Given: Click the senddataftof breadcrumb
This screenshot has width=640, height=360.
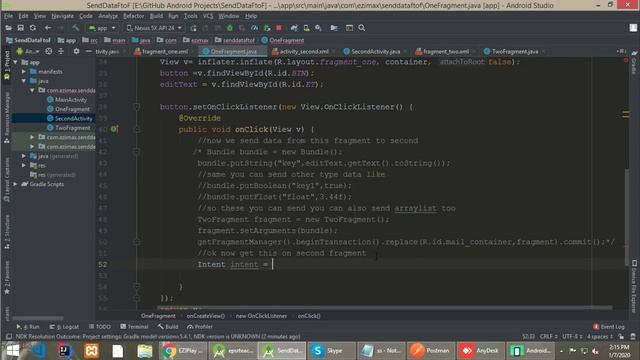Looking at the screenshot, I should pos(235,40).
